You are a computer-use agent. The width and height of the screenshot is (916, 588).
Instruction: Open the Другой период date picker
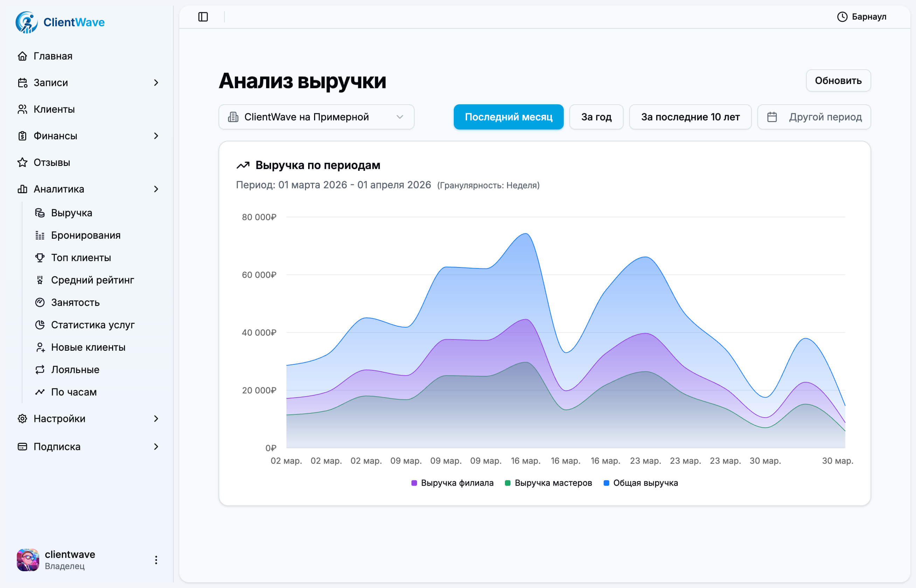coord(814,117)
